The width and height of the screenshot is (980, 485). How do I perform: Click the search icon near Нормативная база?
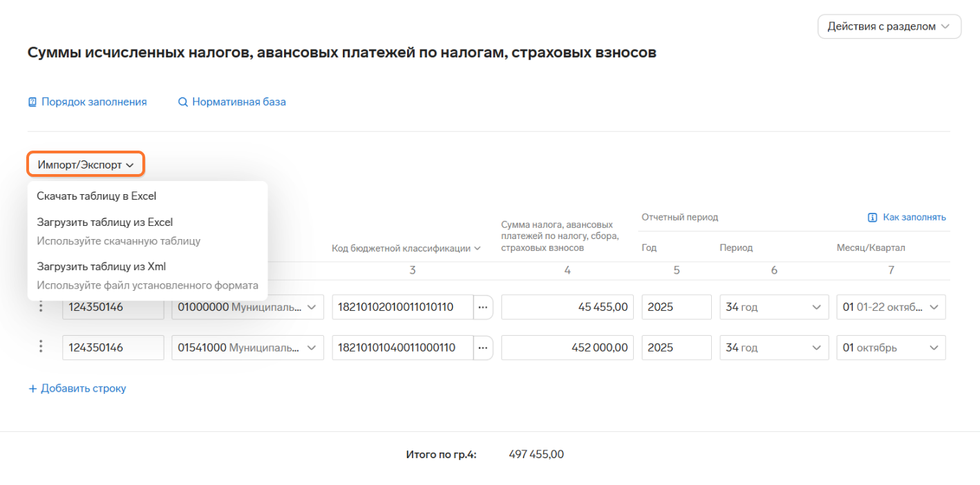pos(183,102)
